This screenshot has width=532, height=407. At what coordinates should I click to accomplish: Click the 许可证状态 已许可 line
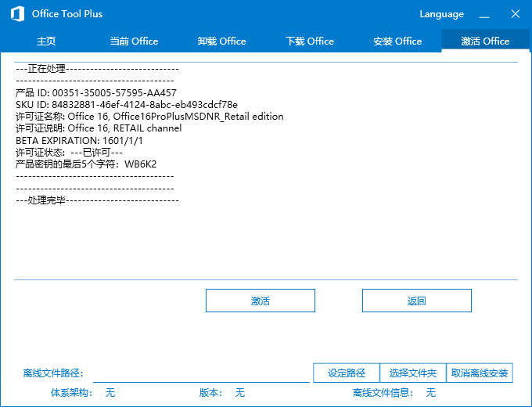[x=69, y=152]
